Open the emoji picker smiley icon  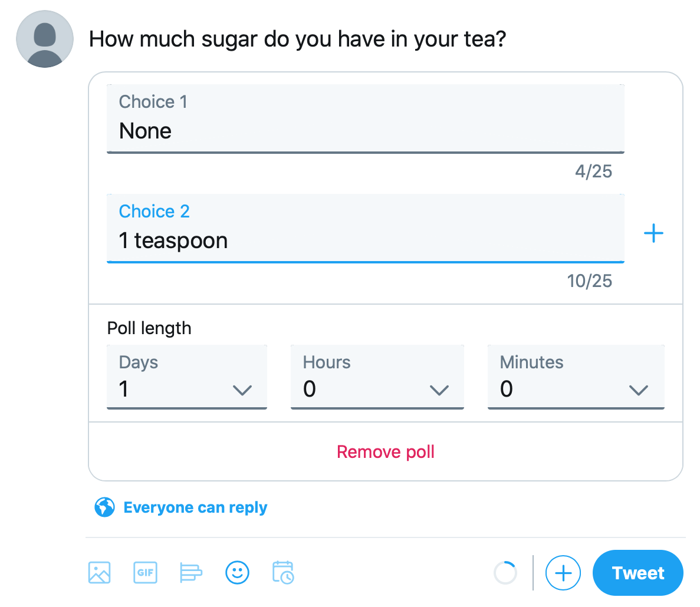pos(237,573)
